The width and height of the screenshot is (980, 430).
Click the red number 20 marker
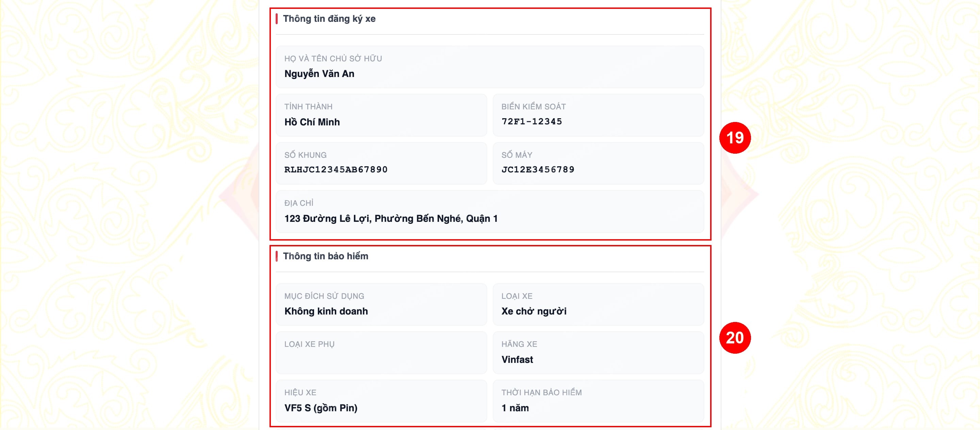pos(735,337)
